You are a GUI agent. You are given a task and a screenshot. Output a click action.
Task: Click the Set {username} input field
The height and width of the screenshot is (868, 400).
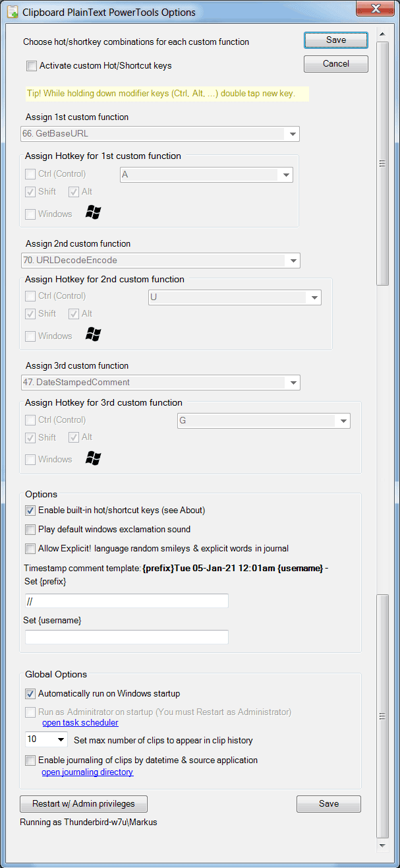coord(127,637)
